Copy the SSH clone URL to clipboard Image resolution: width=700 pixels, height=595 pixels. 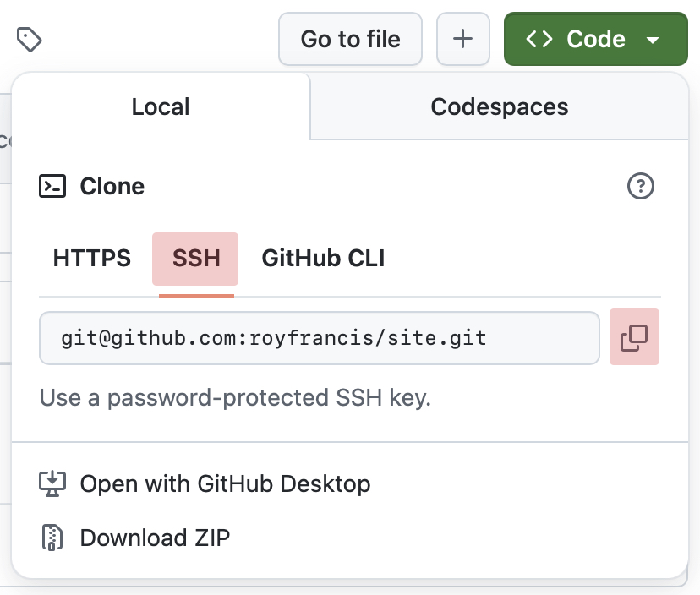point(634,337)
